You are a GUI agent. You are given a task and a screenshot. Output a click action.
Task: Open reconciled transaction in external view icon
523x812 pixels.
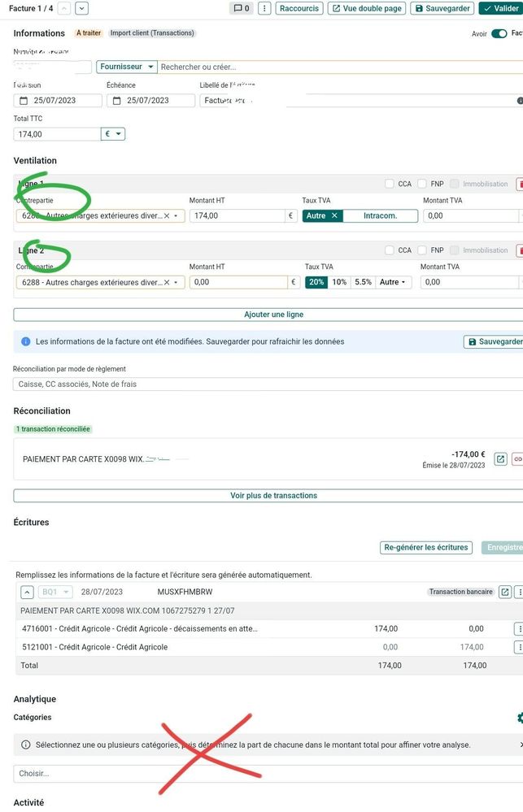click(501, 459)
